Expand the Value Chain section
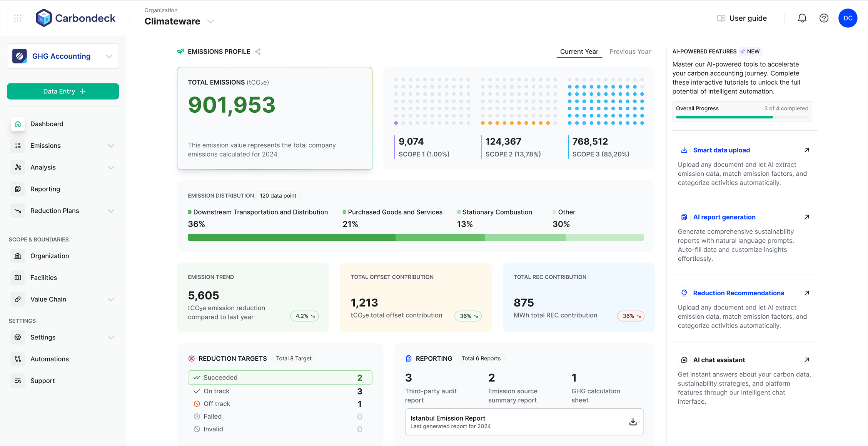The height and width of the screenshot is (446, 868). pos(111,299)
